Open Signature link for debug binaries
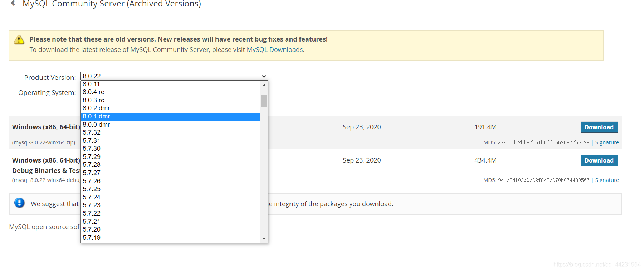The height and width of the screenshot is (271, 644). pos(607,180)
